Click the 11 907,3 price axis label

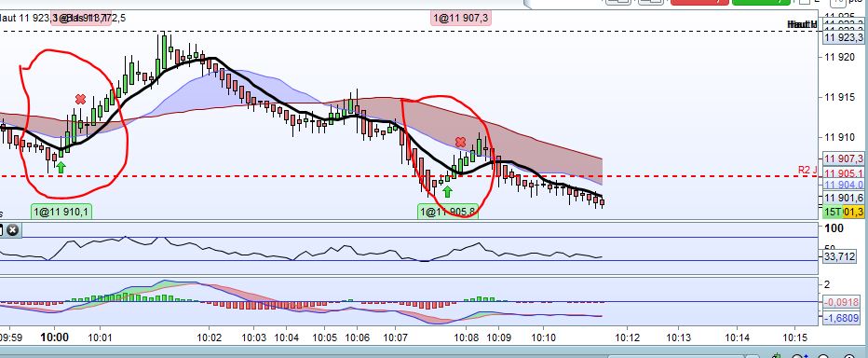(x=843, y=158)
